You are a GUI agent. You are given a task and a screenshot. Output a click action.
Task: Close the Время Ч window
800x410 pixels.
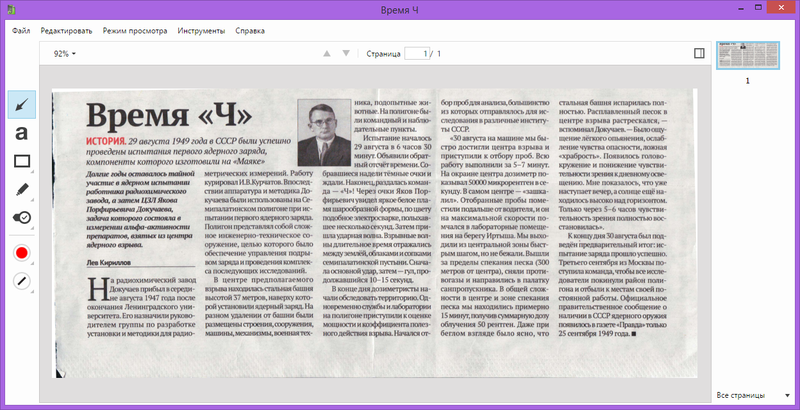[782, 8]
